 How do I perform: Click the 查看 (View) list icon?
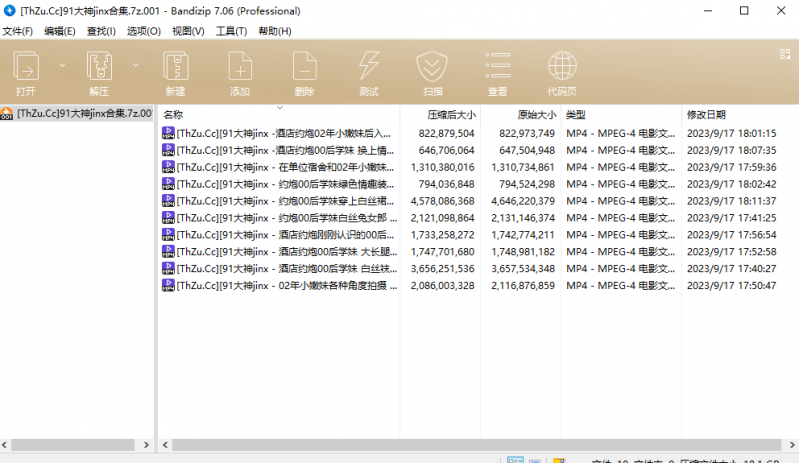tap(498, 65)
